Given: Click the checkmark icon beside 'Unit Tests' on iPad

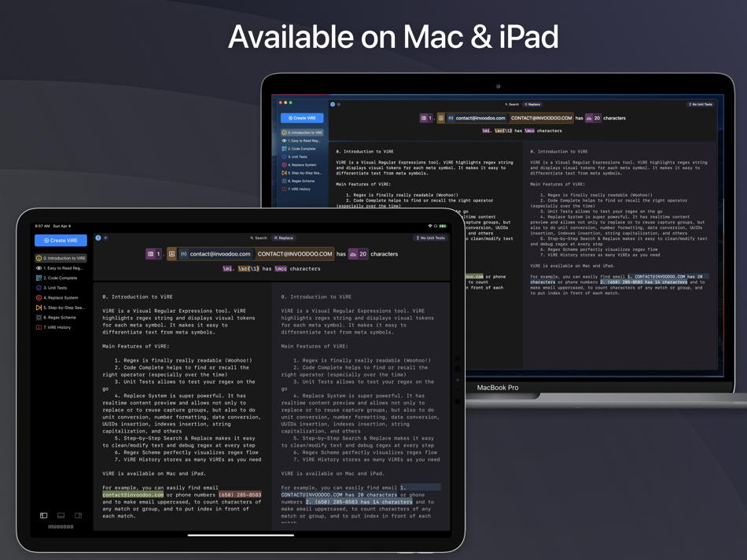Looking at the screenshot, I should pos(39,288).
